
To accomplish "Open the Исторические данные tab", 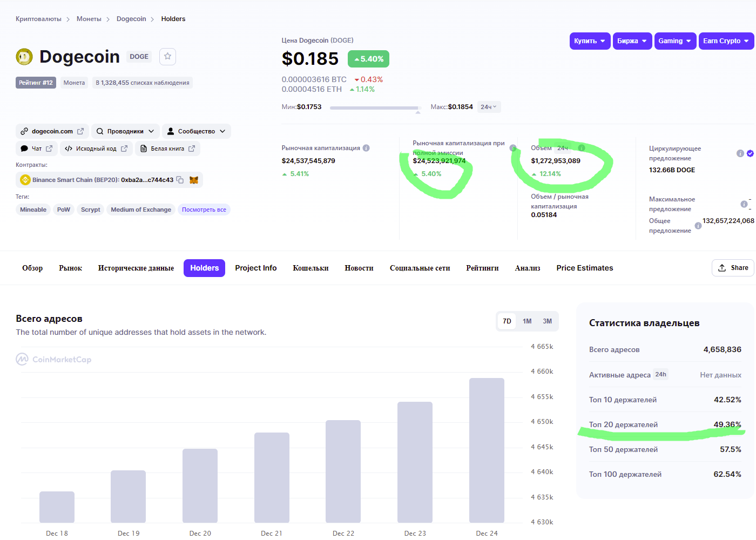I will click(136, 268).
